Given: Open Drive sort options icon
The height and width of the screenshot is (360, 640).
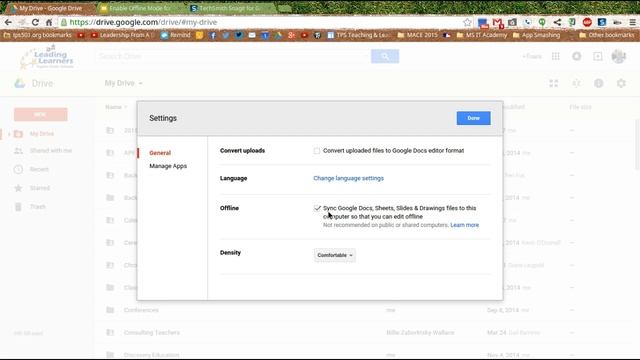Looking at the screenshot, I should (576, 84).
